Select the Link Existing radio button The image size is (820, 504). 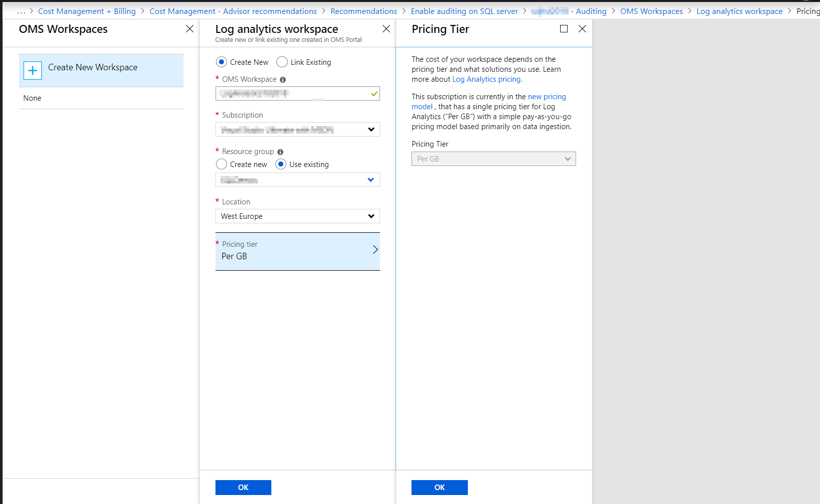(282, 62)
